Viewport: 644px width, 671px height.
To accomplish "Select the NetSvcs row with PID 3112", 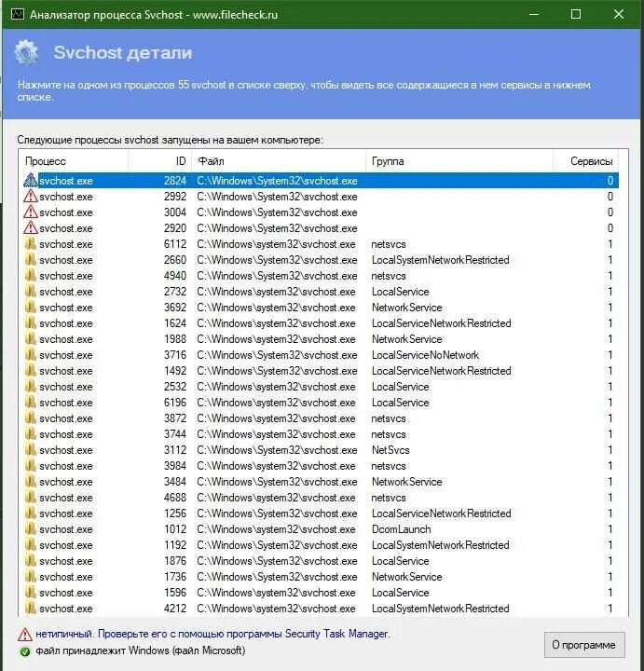I will click(x=280, y=450).
